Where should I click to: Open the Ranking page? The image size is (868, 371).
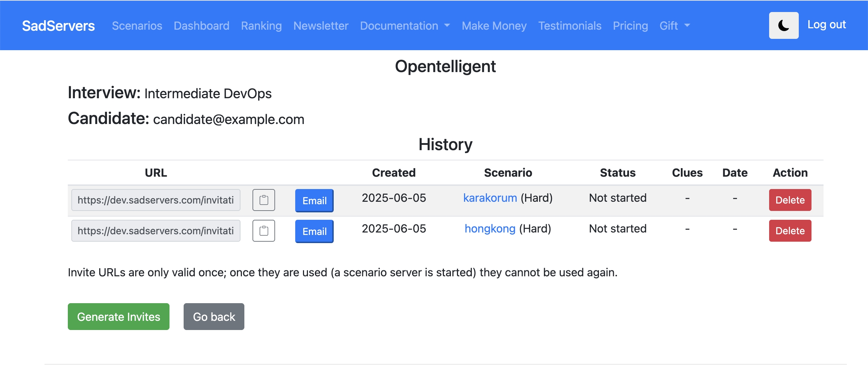point(261,26)
